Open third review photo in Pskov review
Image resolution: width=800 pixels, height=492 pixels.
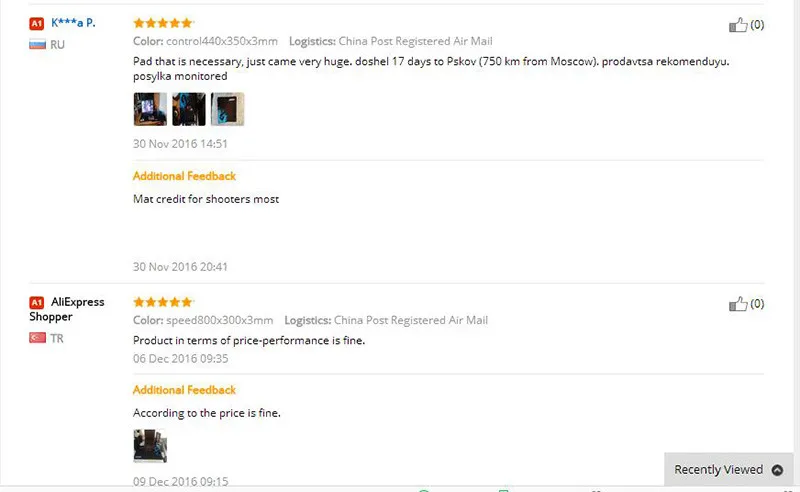[228, 109]
